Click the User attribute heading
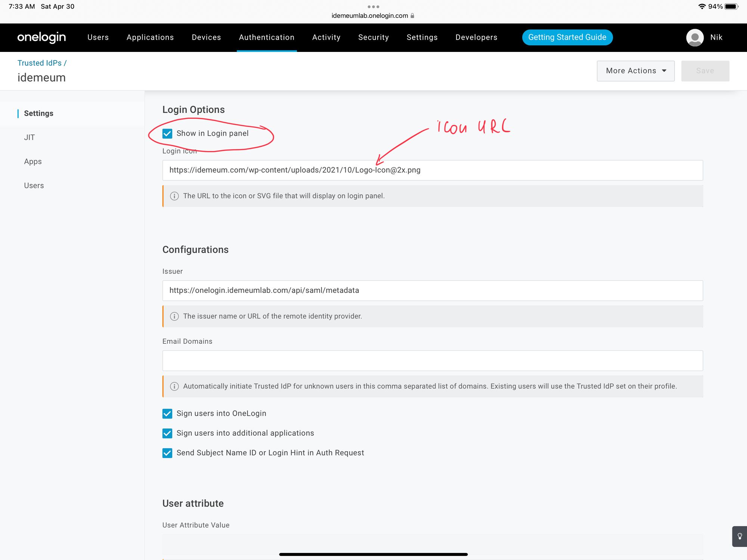This screenshot has width=747, height=560. (193, 504)
